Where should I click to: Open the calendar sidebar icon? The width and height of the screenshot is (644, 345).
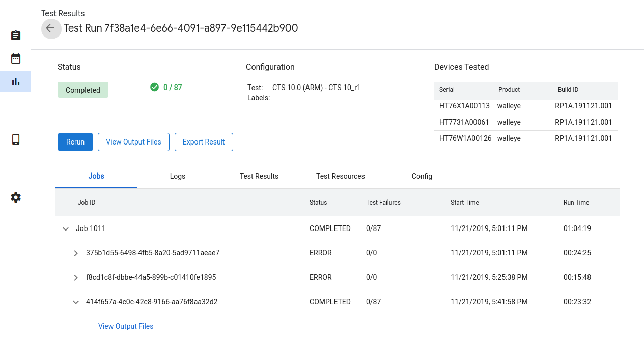[16, 59]
